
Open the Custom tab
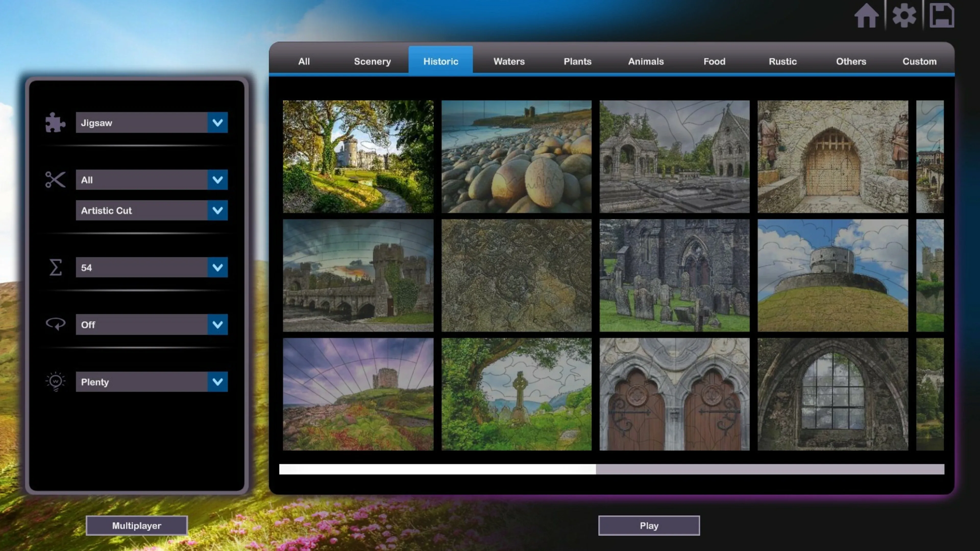[x=919, y=61]
